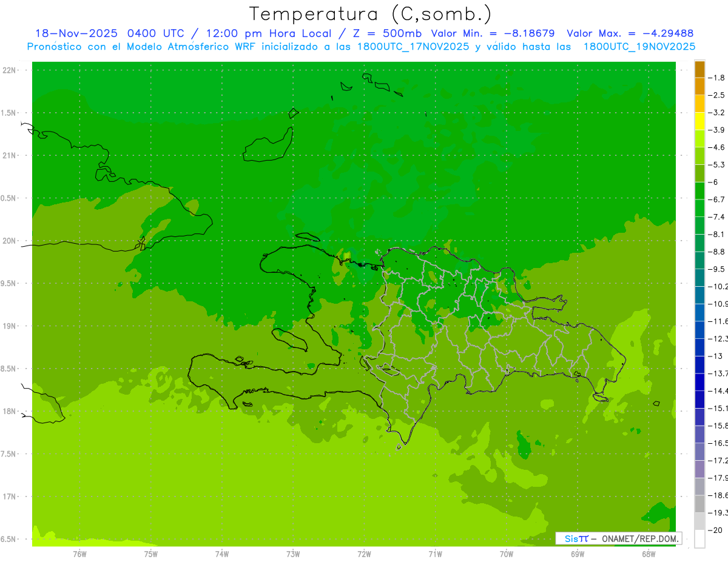
Task: Click the 22N latitude label
Action: (10, 70)
